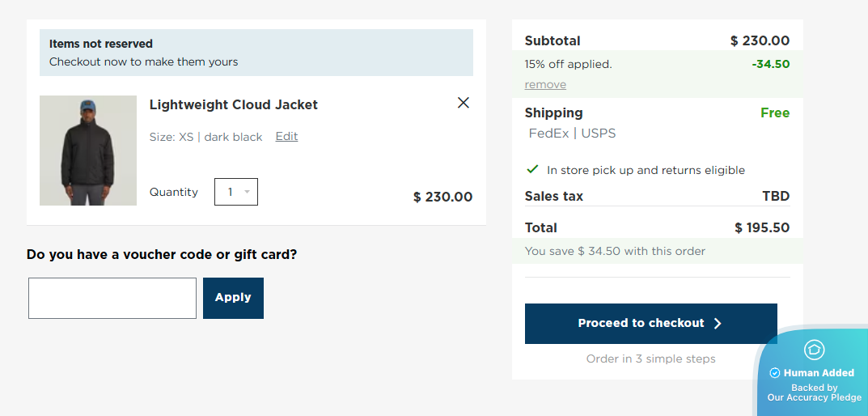Click the Order in 3 simple steps text
The height and width of the screenshot is (416, 868).
tap(650, 359)
